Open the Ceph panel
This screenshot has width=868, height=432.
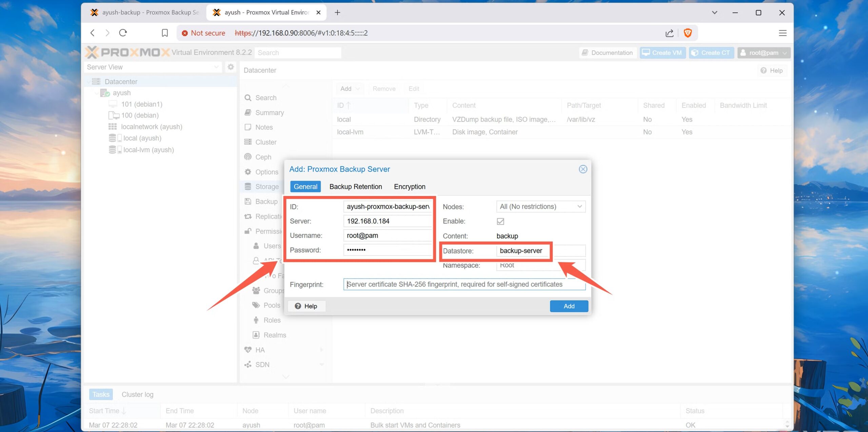click(262, 157)
